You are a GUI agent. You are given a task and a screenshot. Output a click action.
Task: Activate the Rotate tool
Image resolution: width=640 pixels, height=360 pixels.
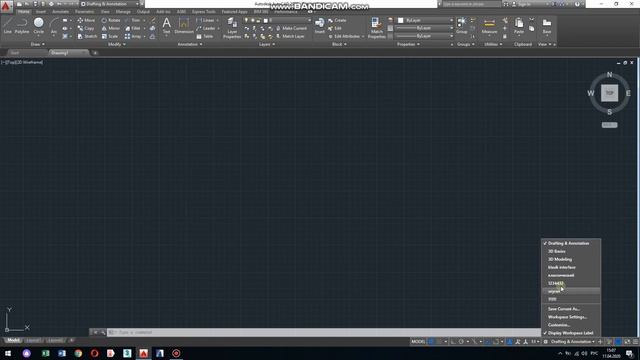[111, 20]
